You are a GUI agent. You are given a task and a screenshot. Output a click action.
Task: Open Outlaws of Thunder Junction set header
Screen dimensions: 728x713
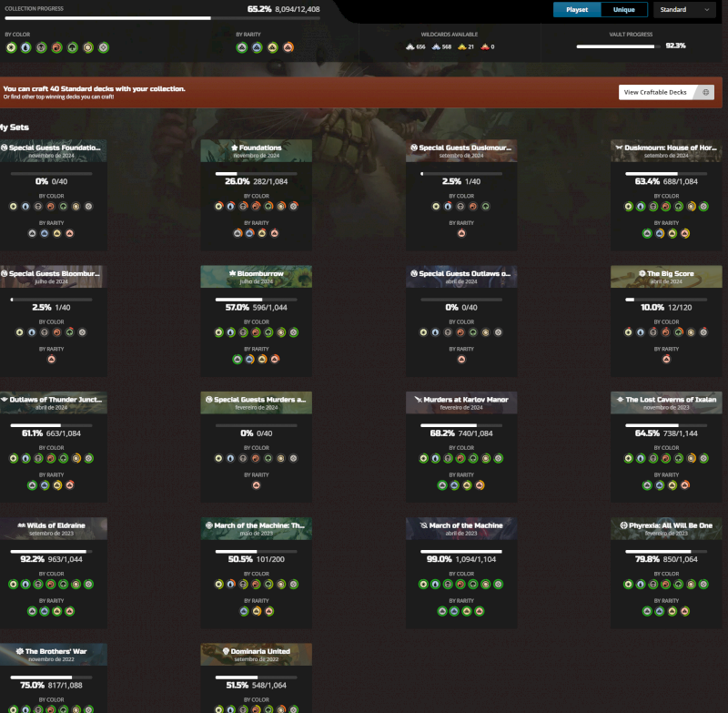(54, 402)
